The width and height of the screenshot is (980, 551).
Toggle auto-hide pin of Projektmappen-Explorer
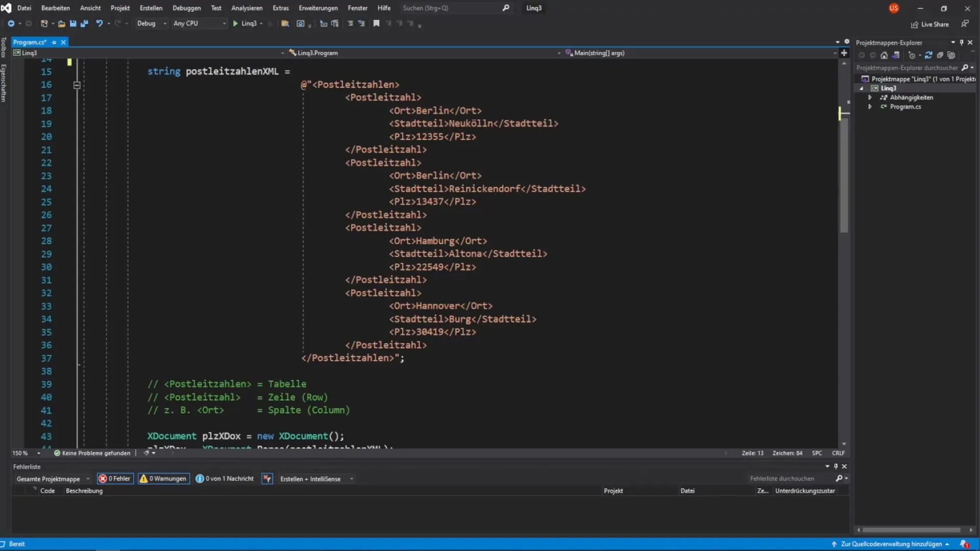tap(962, 42)
